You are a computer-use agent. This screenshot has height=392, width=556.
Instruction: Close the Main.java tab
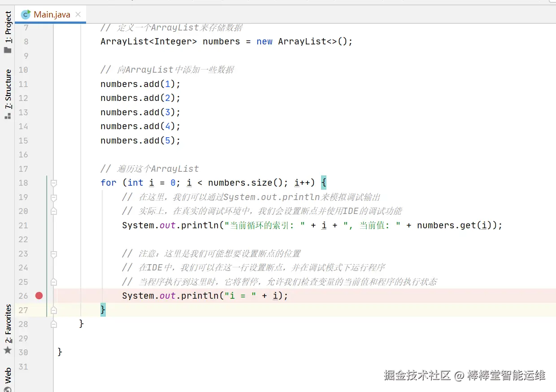click(x=78, y=14)
